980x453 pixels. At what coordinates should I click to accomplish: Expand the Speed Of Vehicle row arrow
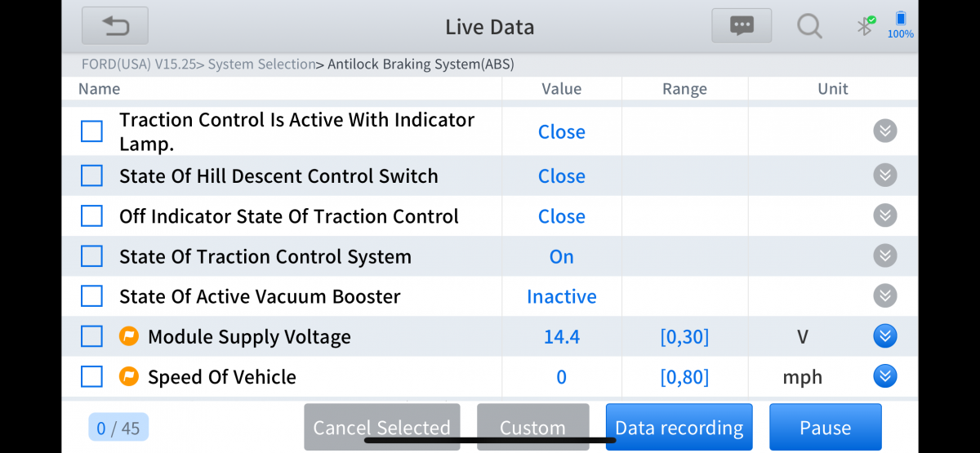(x=884, y=375)
